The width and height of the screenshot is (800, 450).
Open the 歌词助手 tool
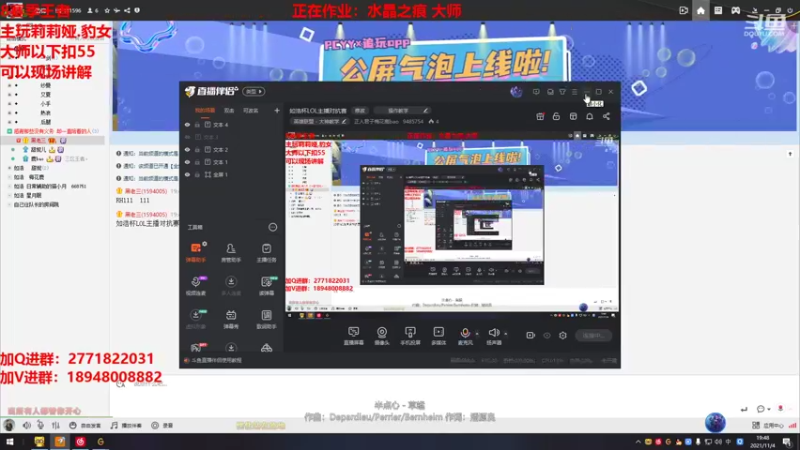point(266,319)
